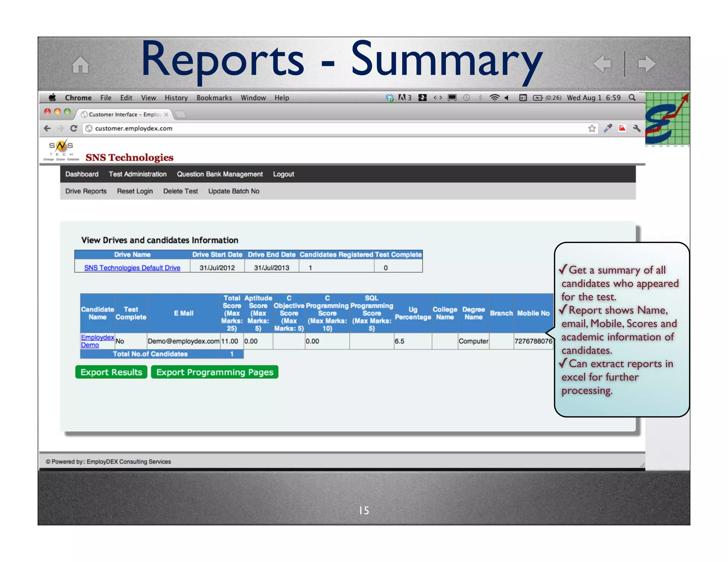Click the Bluetooth menu bar icon
Image resolution: width=728 pixels, height=562 pixels.
tap(480, 97)
